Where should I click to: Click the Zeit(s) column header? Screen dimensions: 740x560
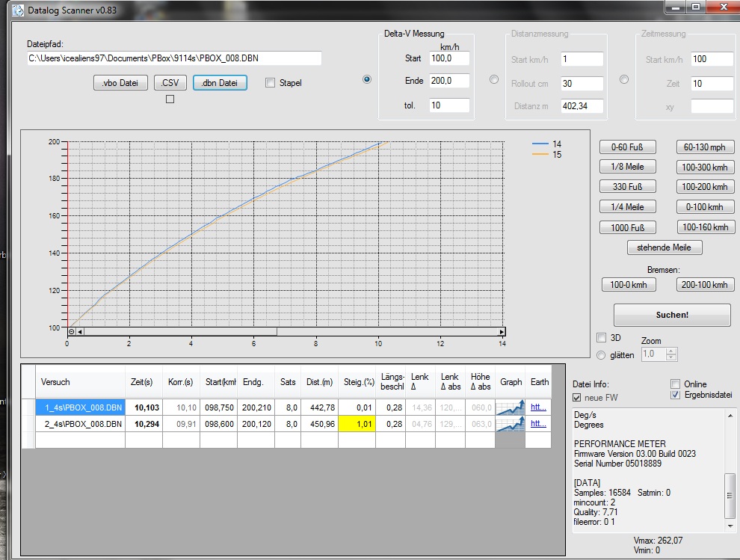(x=144, y=381)
